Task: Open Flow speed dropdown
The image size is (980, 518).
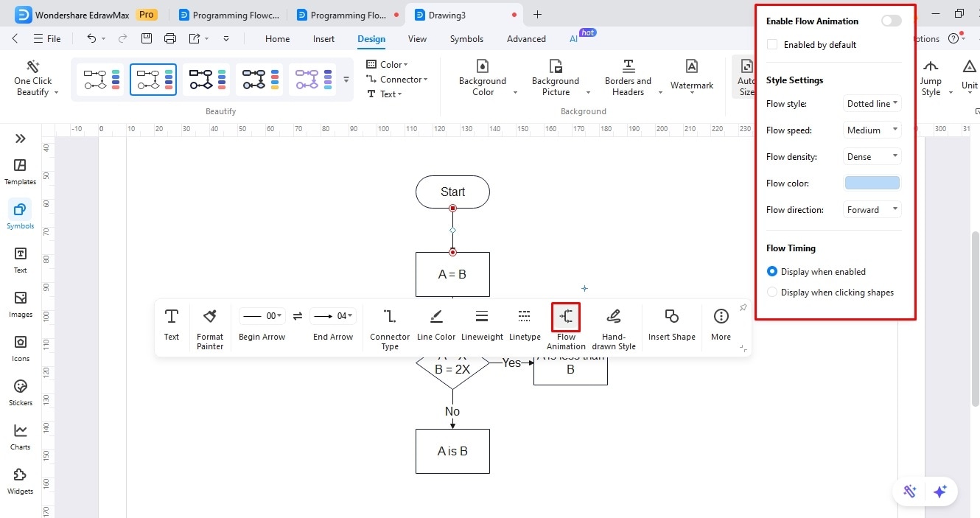Action: (x=872, y=130)
